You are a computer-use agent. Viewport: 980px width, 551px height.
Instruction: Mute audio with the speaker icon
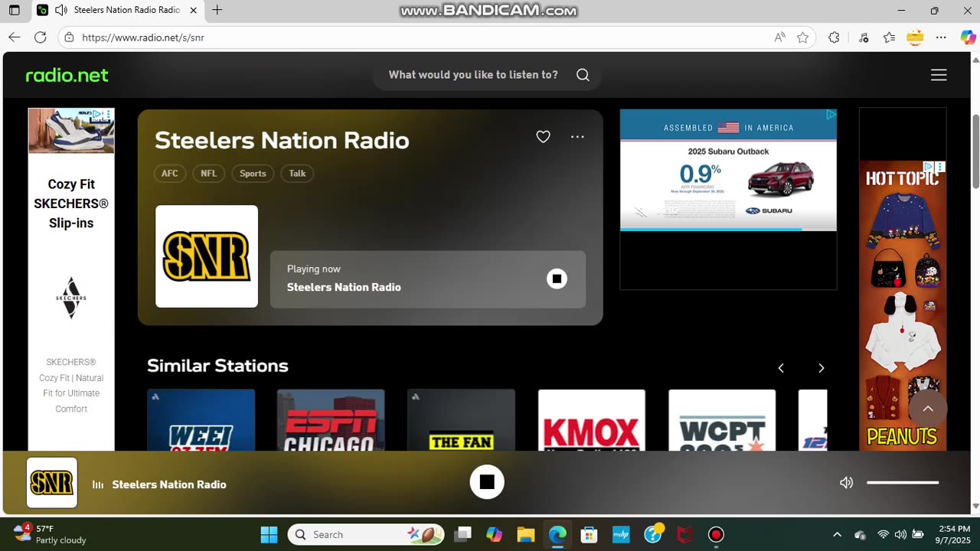(846, 483)
